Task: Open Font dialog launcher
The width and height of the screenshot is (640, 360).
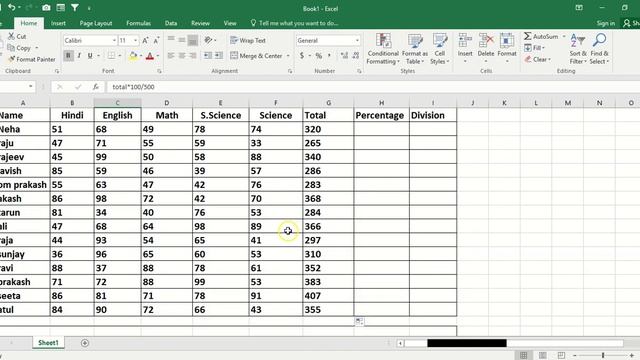Action: click(159, 71)
